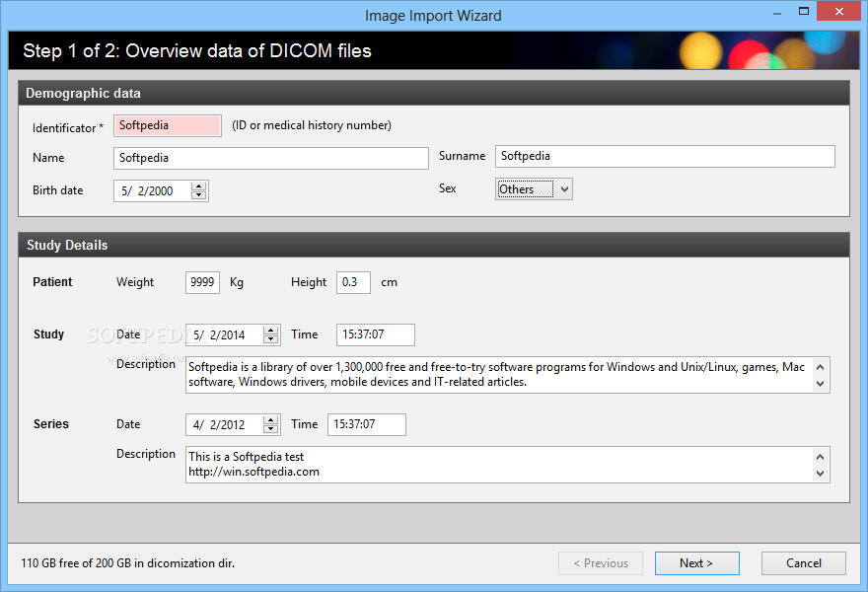Decrease Birth date with down spinner arrow

(198, 195)
